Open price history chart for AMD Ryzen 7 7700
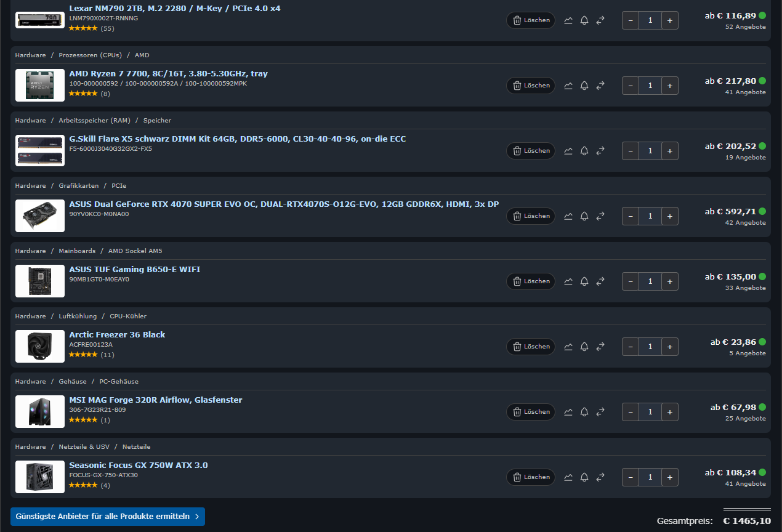 (568, 86)
